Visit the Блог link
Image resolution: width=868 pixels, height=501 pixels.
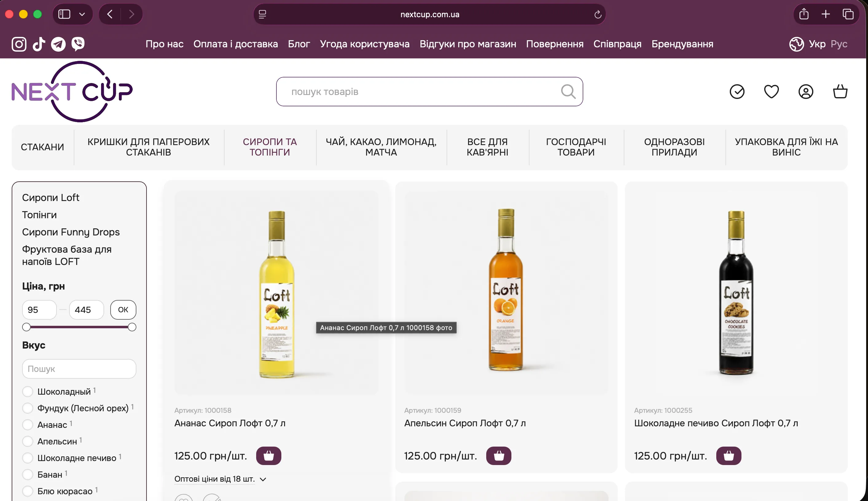pyautogui.click(x=299, y=44)
